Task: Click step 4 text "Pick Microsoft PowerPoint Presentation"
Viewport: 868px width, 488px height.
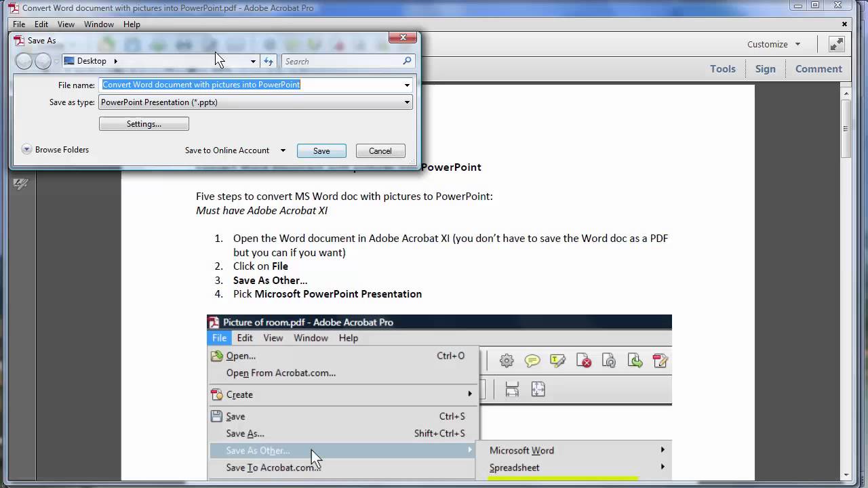Action: pos(328,294)
